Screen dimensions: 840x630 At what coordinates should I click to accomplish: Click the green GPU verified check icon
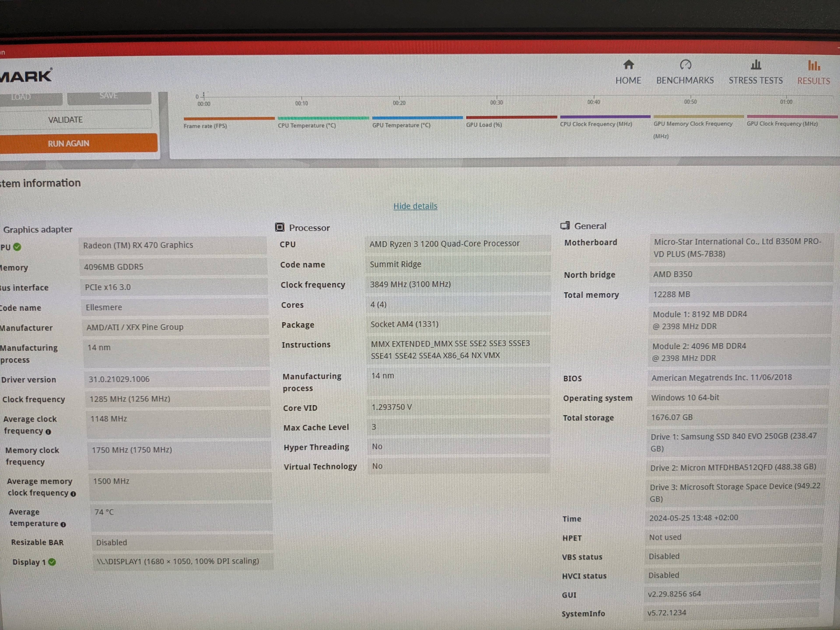click(x=17, y=247)
